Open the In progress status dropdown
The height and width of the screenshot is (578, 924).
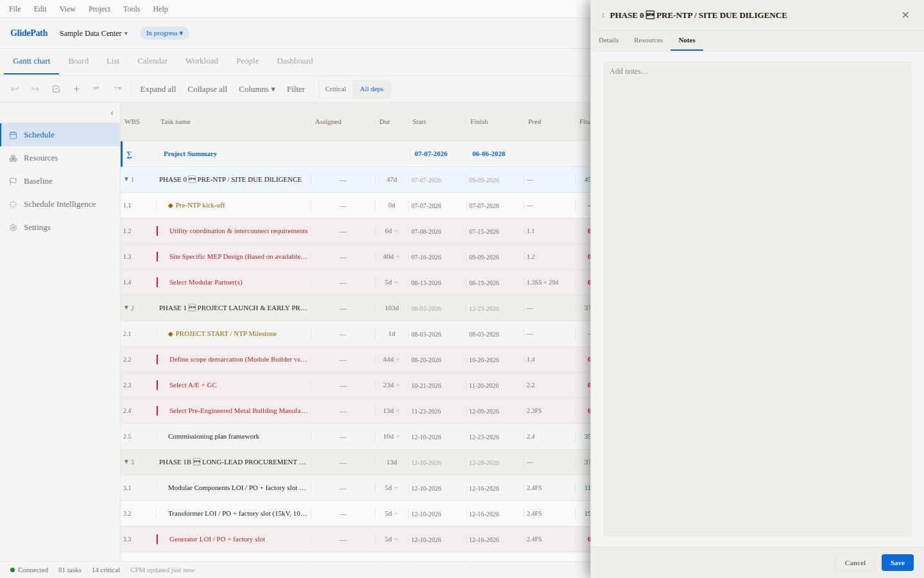164,33
